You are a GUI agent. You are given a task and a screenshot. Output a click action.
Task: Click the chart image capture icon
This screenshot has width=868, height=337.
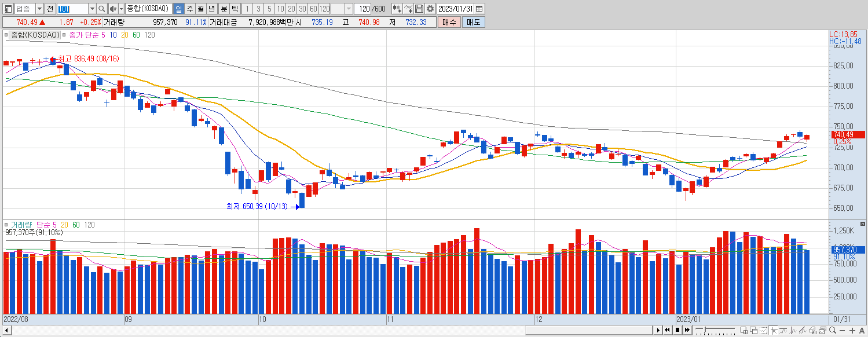822,331
